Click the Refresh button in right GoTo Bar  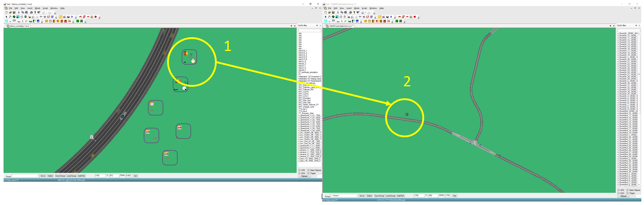pos(623,196)
